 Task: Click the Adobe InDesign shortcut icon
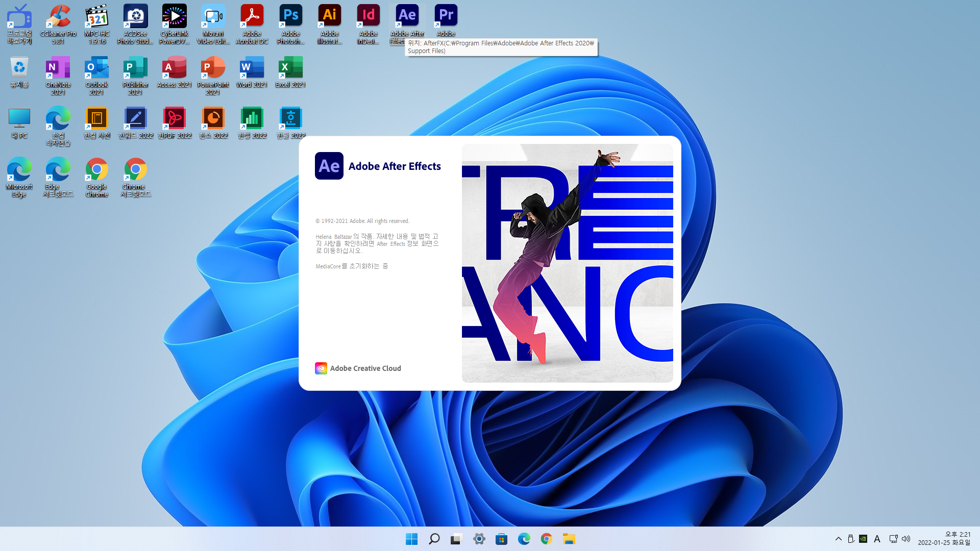coord(368,16)
